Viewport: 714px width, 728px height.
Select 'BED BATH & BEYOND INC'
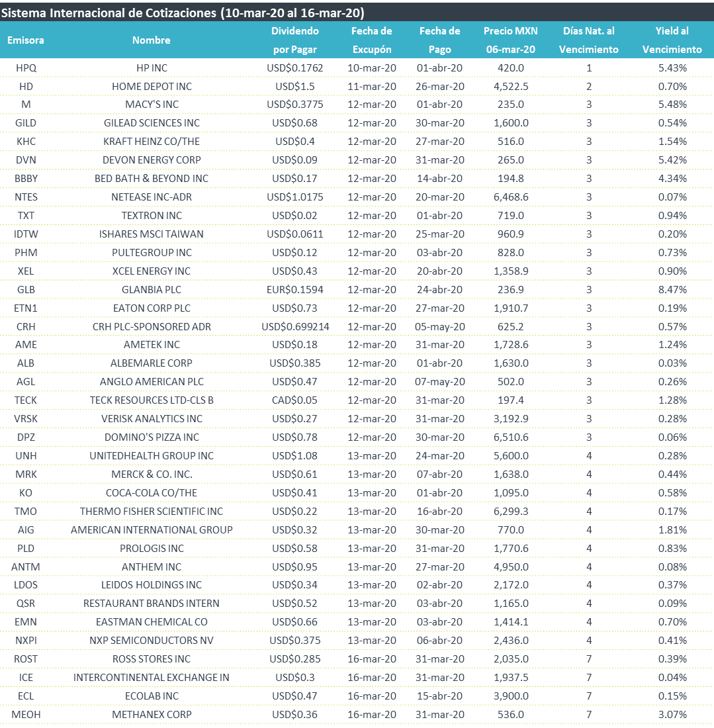click(x=152, y=179)
